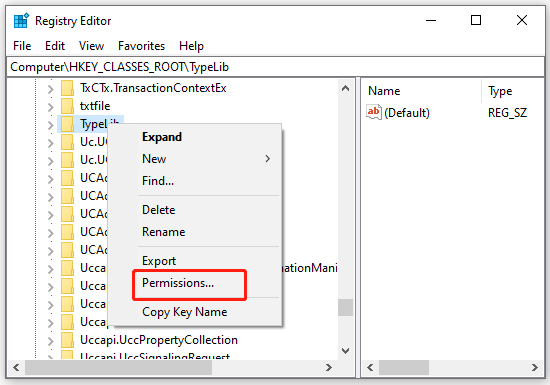Click the REG_SZ type cell
Screen dimensions: 550x385
(x=507, y=113)
